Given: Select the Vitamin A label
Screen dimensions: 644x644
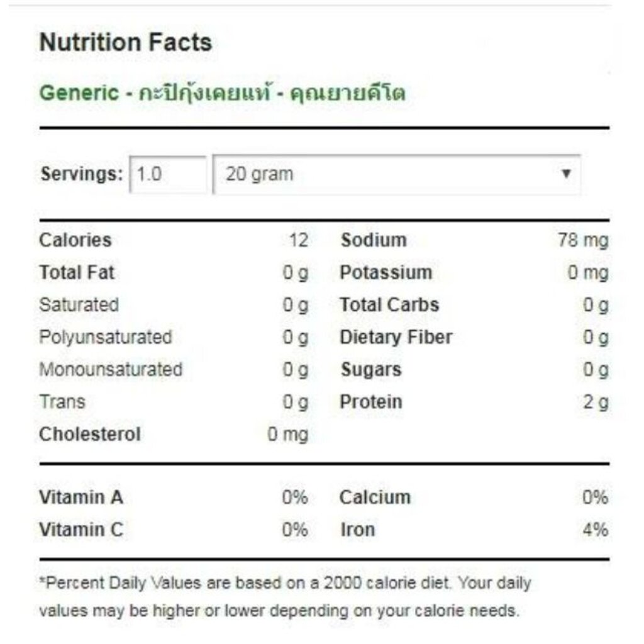Looking at the screenshot, I should click(81, 498).
